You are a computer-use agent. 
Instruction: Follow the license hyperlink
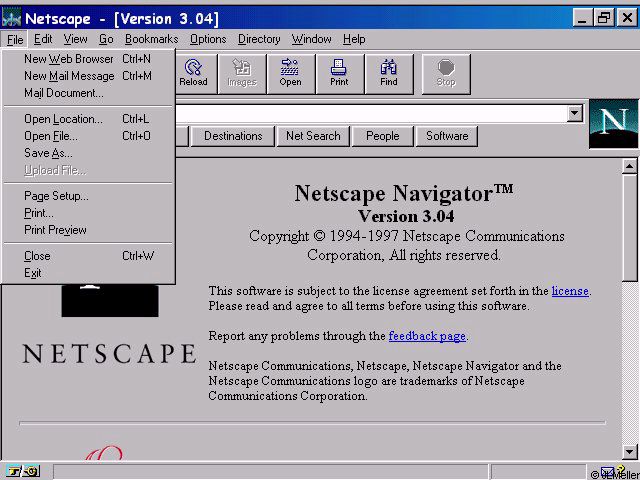click(x=570, y=291)
